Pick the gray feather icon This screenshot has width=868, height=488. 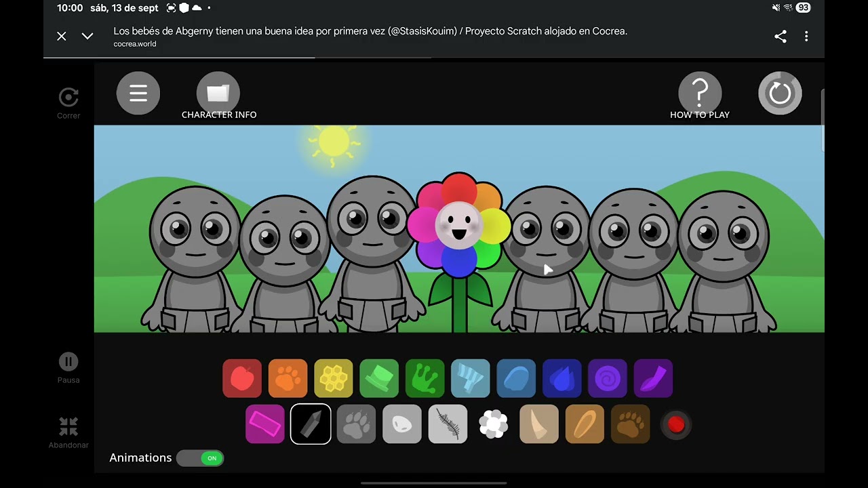(x=448, y=424)
